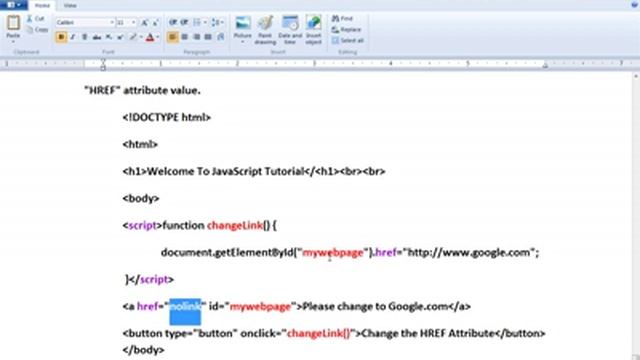Click "http://www.google.com" in the script line
The image size is (640, 360).
tap(469, 253)
